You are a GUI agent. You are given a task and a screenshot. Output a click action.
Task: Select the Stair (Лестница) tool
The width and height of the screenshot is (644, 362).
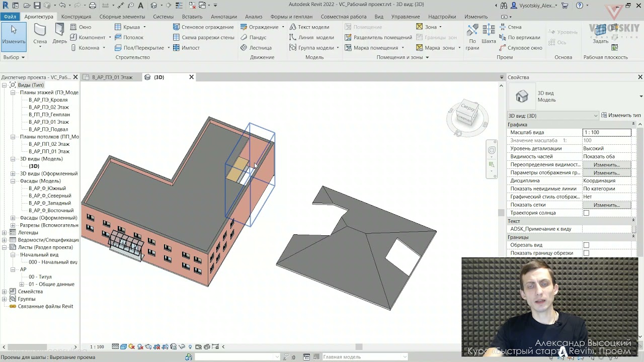256,48
